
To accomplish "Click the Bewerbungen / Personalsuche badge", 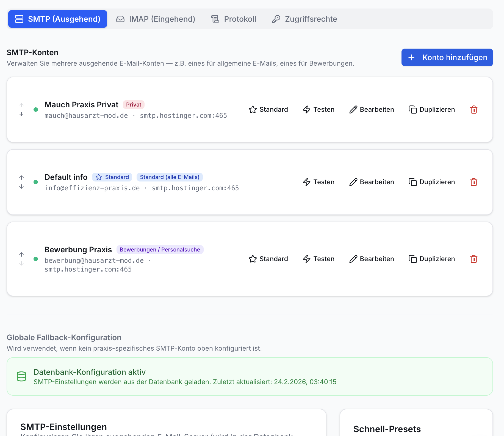I will pyautogui.click(x=160, y=250).
